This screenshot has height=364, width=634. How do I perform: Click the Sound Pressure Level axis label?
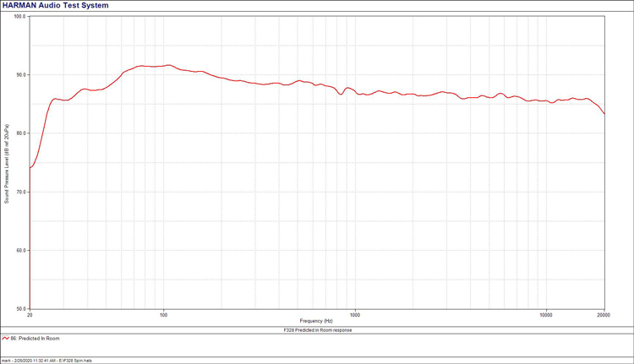tap(7, 162)
